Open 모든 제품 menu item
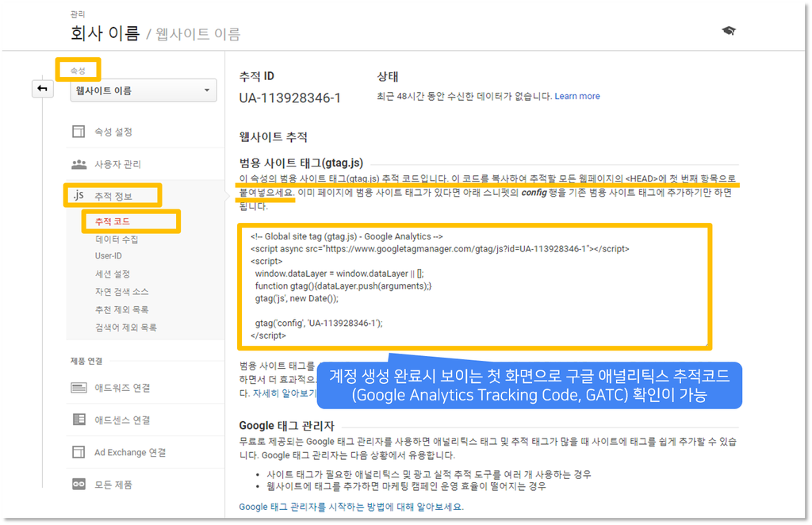 point(113,485)
